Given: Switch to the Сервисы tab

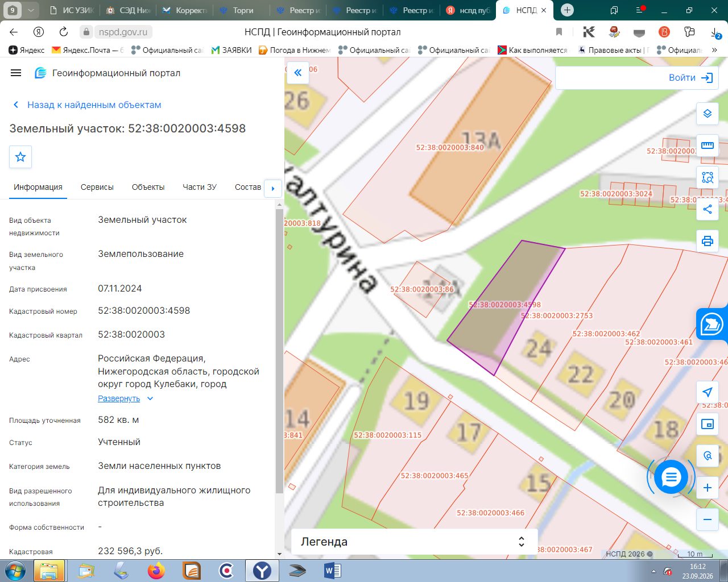Looking at the screenshot, I should pos(97,187).
